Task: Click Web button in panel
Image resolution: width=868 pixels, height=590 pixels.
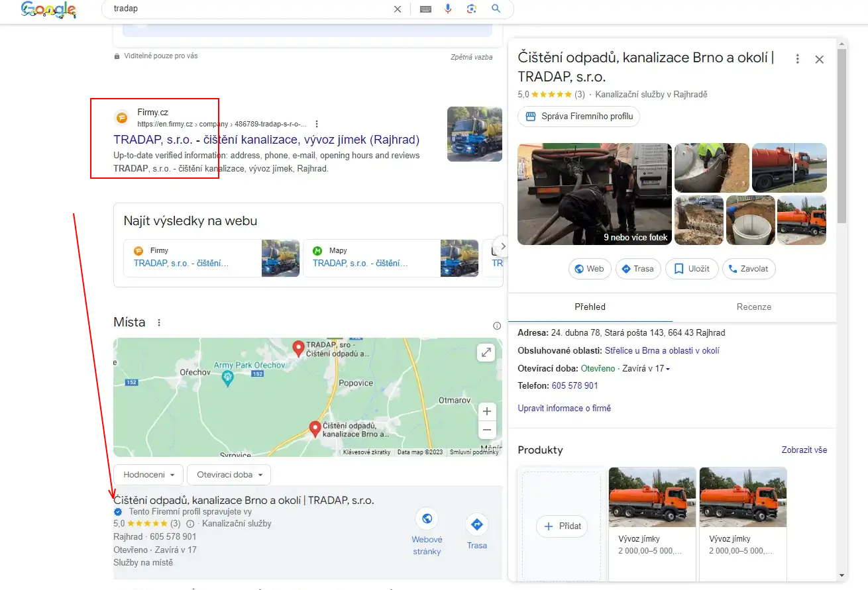Action: pos(590,269)
